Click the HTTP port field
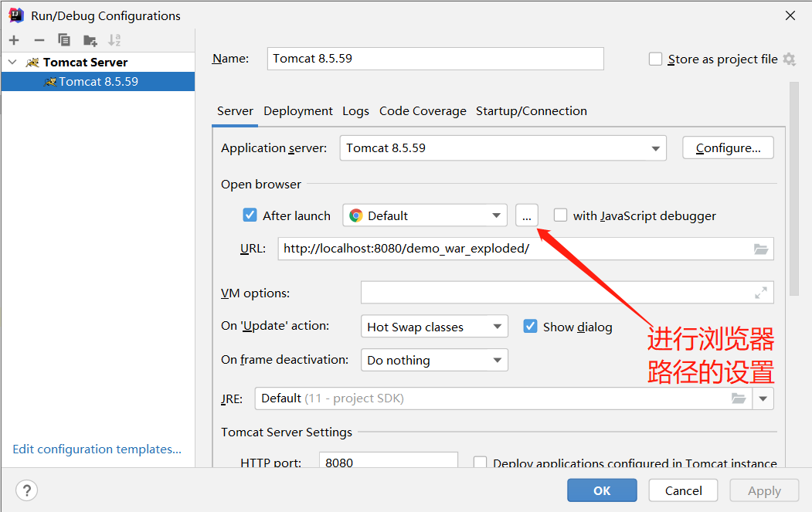 tap(389, 459)
